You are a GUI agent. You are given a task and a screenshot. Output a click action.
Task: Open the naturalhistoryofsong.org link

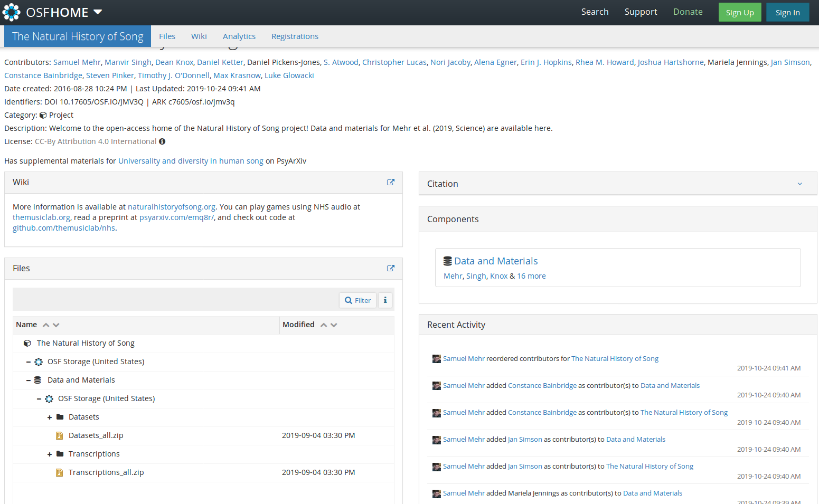pos(171,207)
